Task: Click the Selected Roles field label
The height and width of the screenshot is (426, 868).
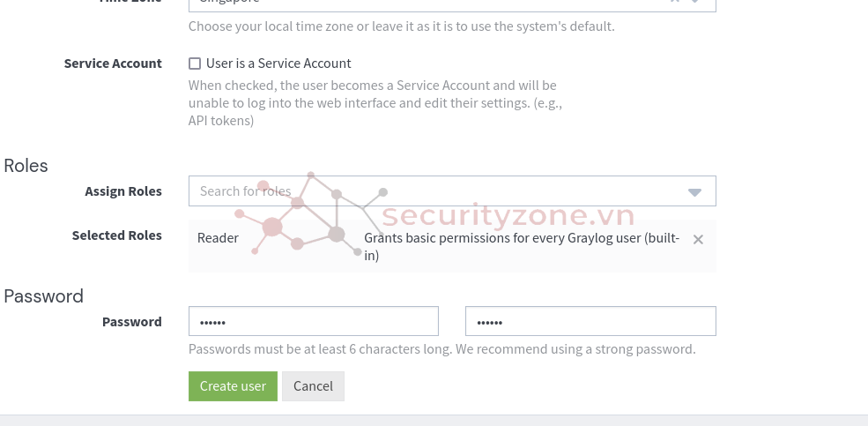Action: point(117,235)
